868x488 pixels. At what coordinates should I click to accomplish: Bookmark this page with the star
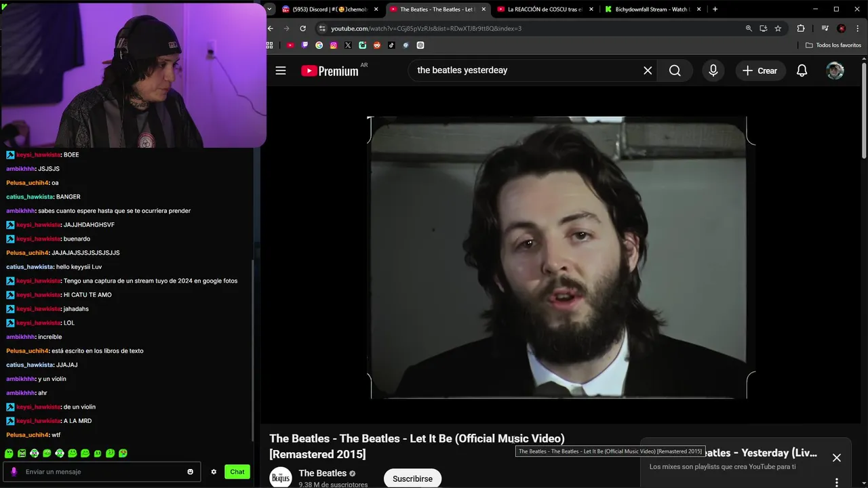click(778, 28)
